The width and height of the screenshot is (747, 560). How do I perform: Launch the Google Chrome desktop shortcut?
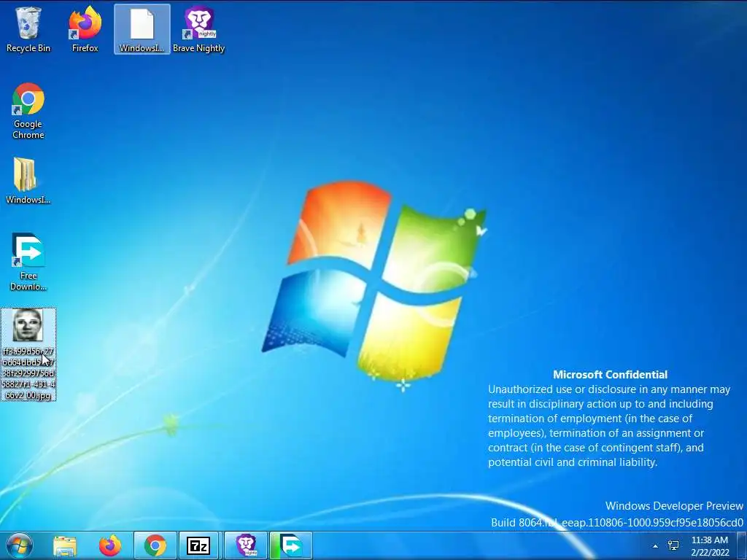point(28,111)
